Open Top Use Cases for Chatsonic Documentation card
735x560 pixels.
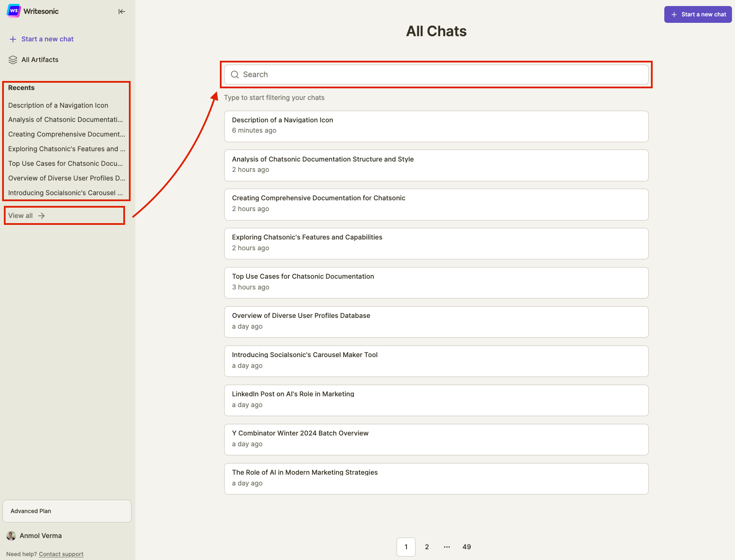point(436,283)
